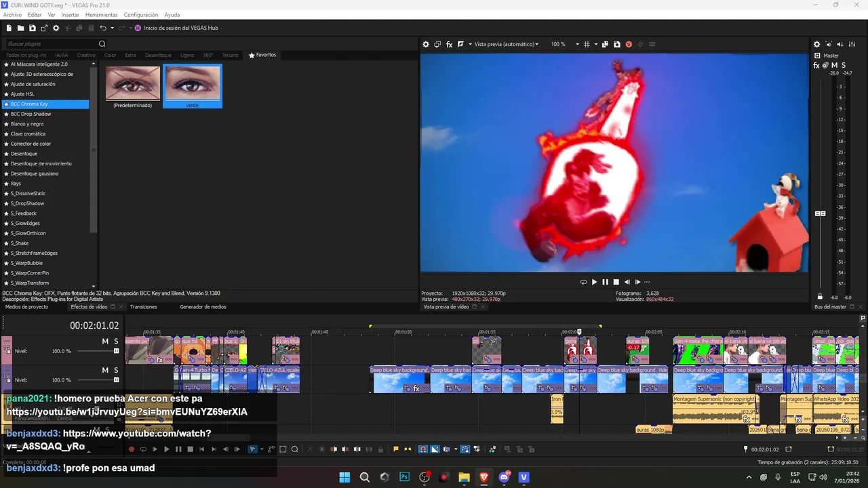Switch to the Transiciones tab
The width and height of the screenshot is (868, 488).
coord(144,307)
